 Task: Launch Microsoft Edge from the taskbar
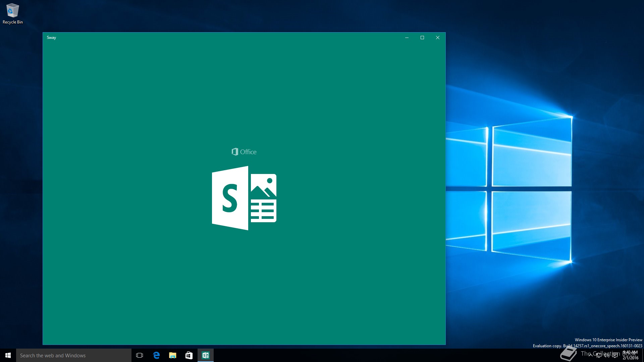coord(156,355)
